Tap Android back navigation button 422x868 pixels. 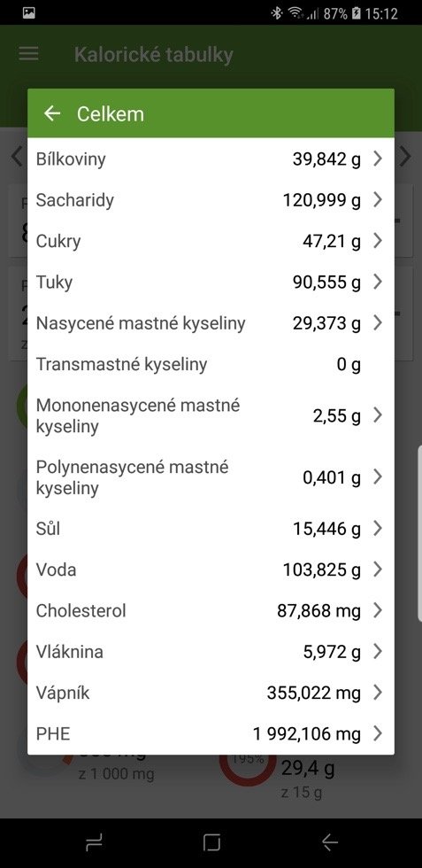tap(330, 842)
